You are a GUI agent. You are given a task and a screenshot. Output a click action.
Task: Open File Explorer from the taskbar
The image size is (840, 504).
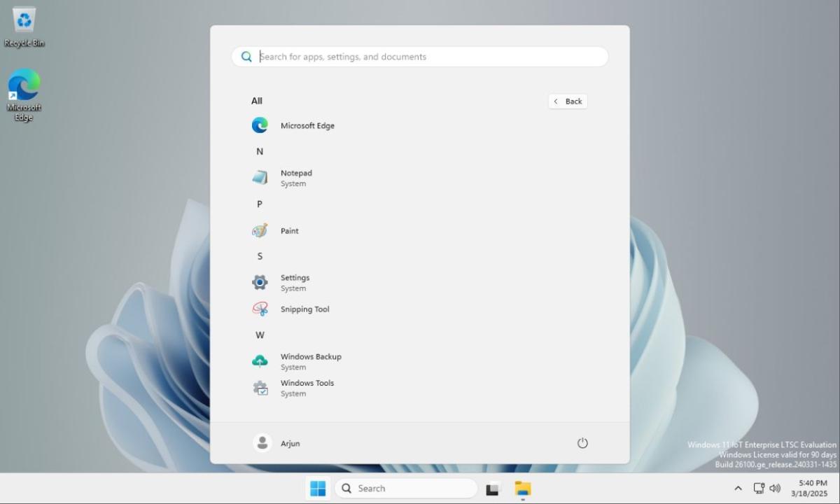coord(522,488)
